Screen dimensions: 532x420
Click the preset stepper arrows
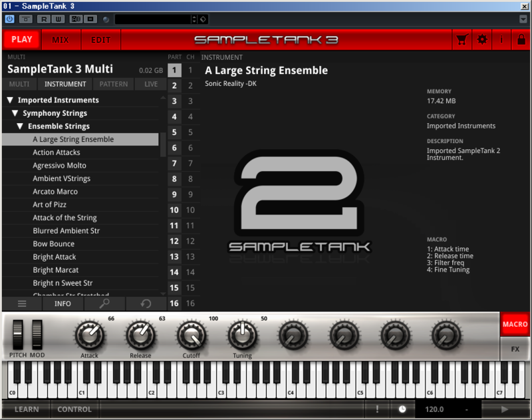[x=194, y=19]
